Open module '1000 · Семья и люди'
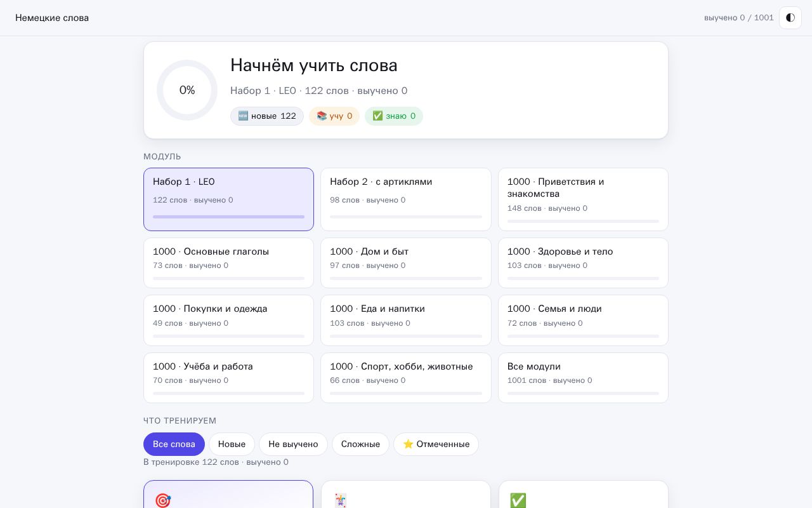Screen dimensions: 812x508 [583, 320]
